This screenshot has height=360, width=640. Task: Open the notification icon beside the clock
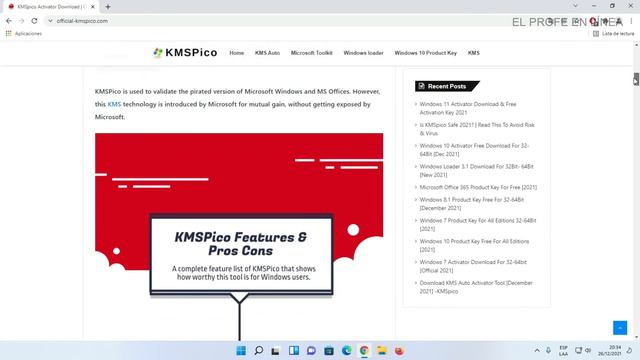click(x=629, y=351)
